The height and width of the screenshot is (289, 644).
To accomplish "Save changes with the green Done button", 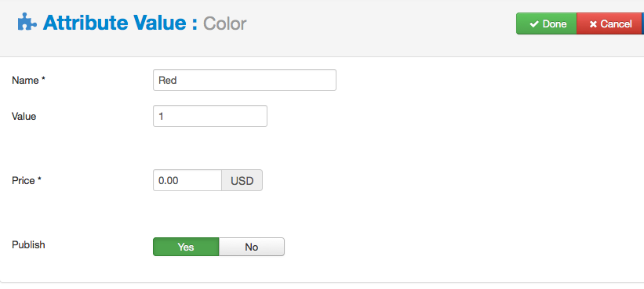I will point(547,23).
